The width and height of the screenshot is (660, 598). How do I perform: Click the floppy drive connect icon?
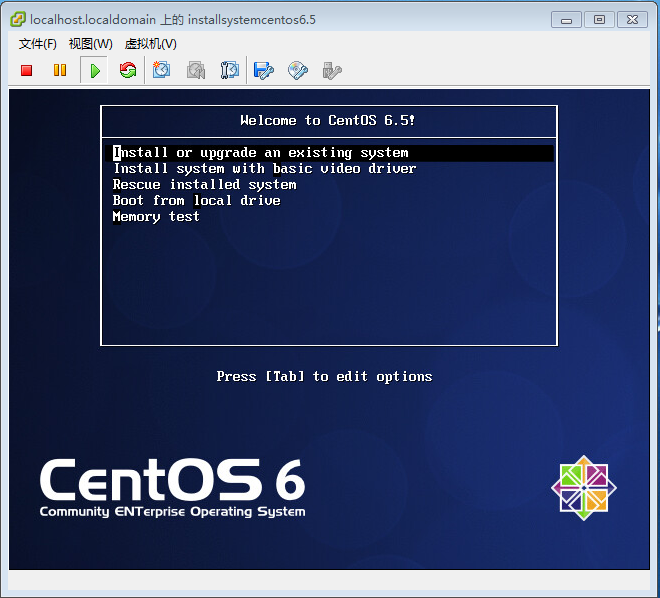(x=264, y=71)
